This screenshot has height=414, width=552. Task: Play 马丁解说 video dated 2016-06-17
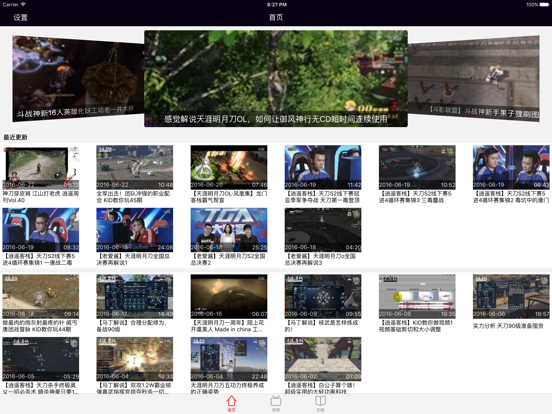(x=134, y=296)
